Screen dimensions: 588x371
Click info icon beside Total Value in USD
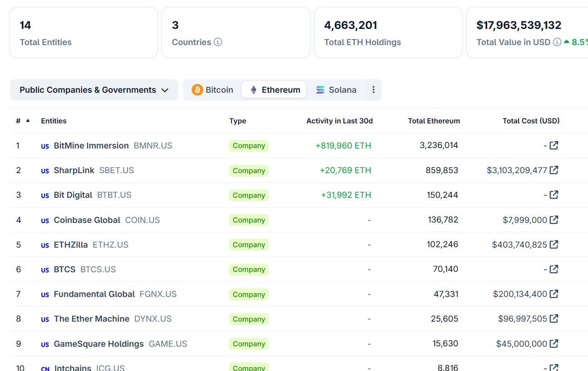click(557, 42)
